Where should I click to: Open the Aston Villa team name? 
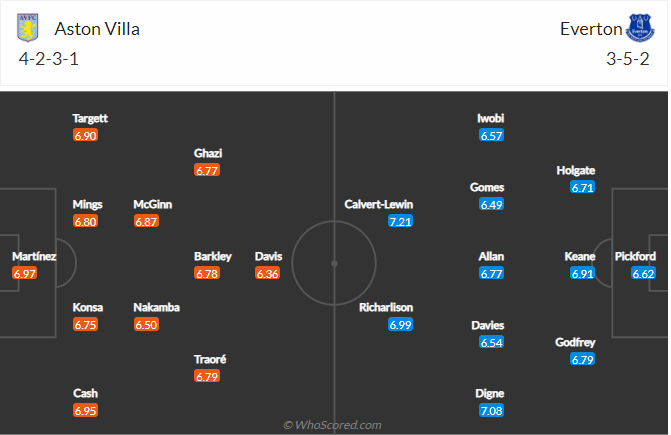coord(97,29)
